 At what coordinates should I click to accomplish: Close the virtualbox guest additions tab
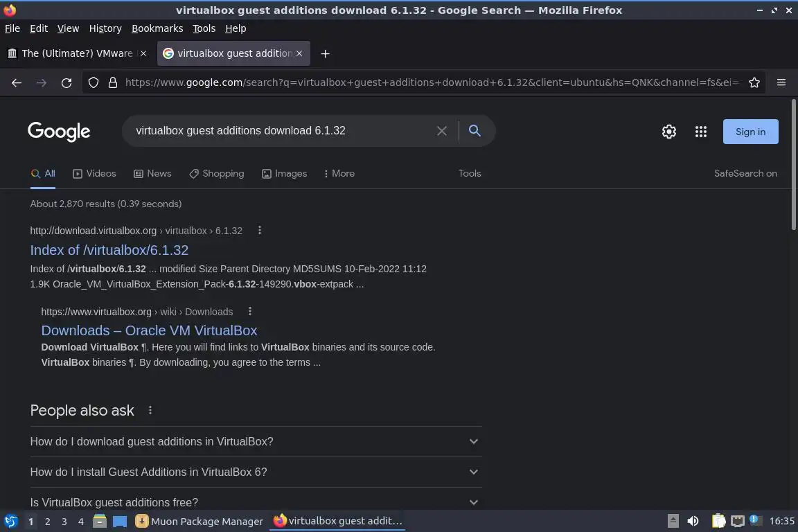(x=299, y=53)
